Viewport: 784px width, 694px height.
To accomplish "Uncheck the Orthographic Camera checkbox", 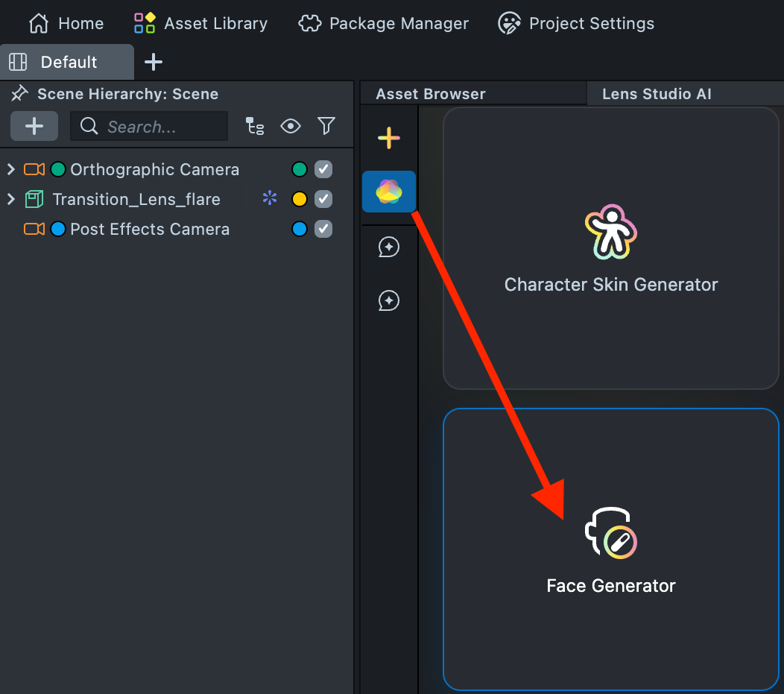I will [x=323, y=169].
